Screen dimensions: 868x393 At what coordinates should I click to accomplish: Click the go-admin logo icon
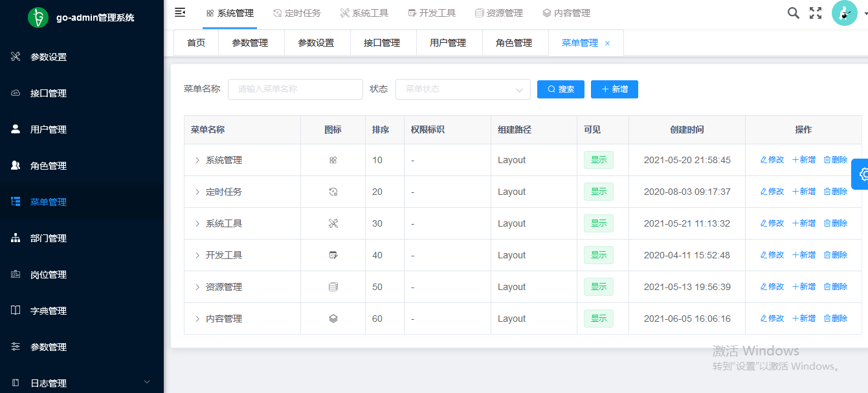click(38, 17)
